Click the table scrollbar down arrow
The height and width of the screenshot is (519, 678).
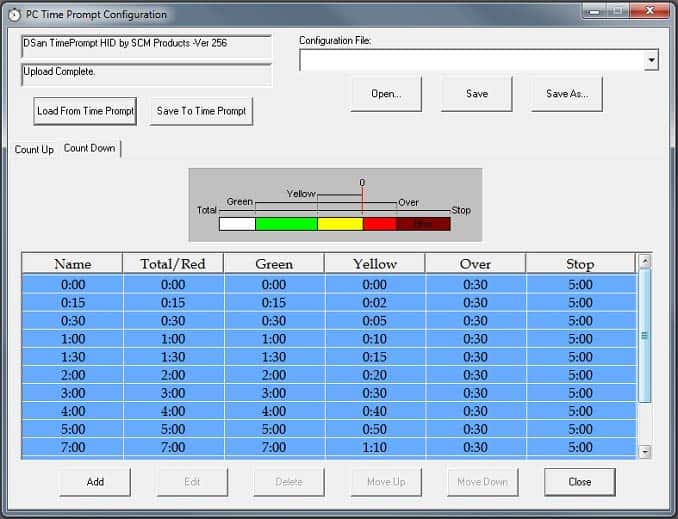[645, 452]
